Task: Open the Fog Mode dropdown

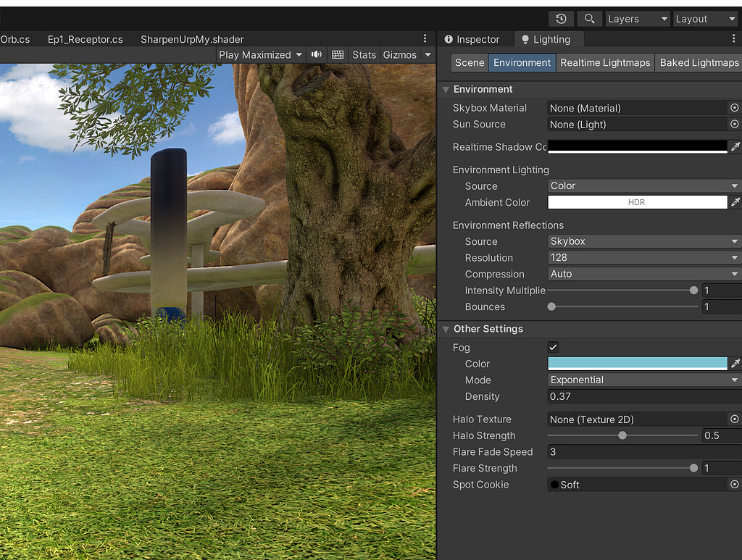Action: coord(643,380)
